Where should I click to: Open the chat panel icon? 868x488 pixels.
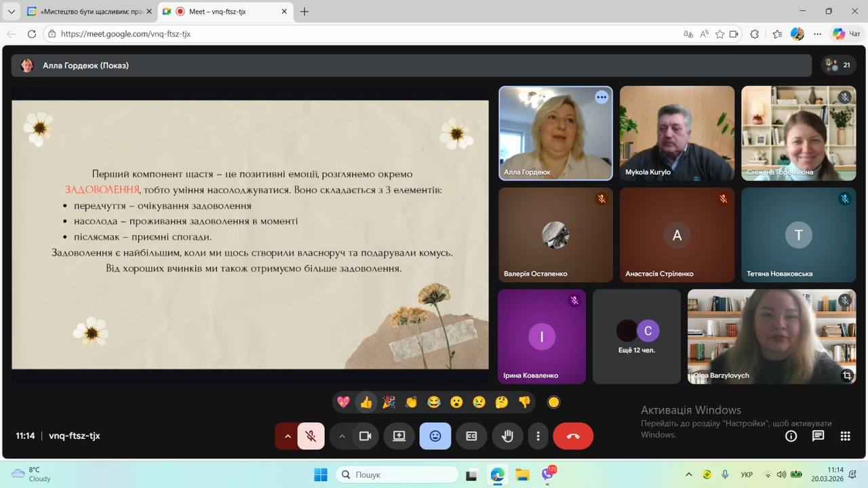pyautogui.click(x=818, y=436)
